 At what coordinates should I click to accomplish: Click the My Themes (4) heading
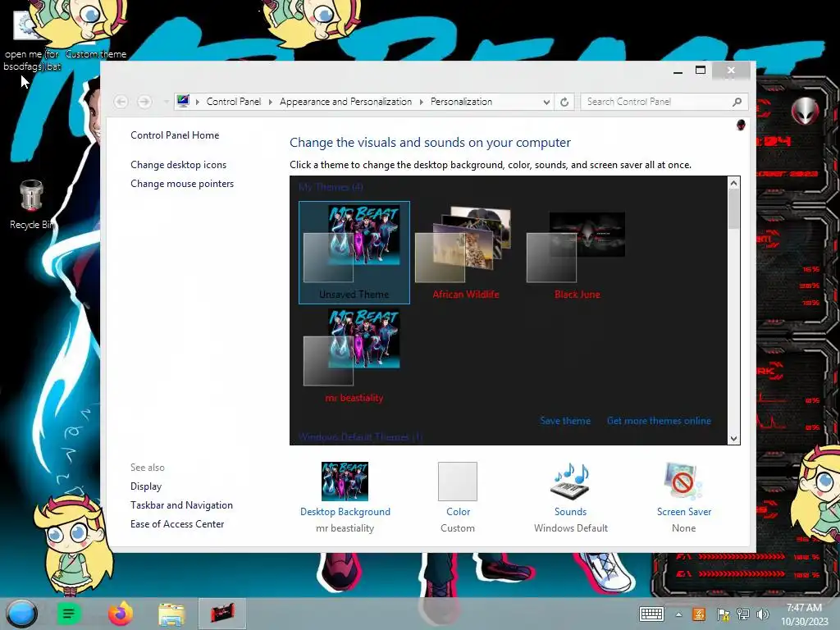331,187
